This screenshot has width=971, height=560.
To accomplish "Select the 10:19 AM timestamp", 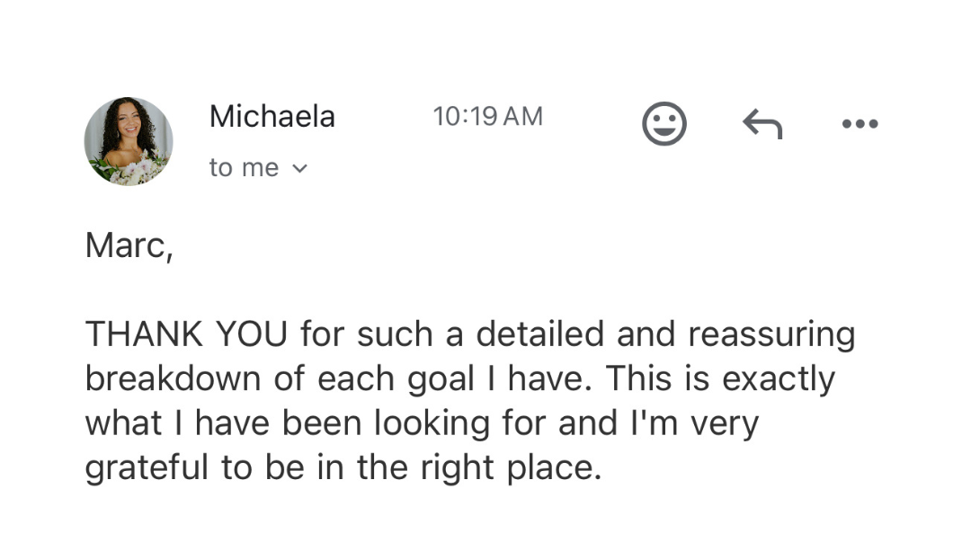I will coord(488,116).
